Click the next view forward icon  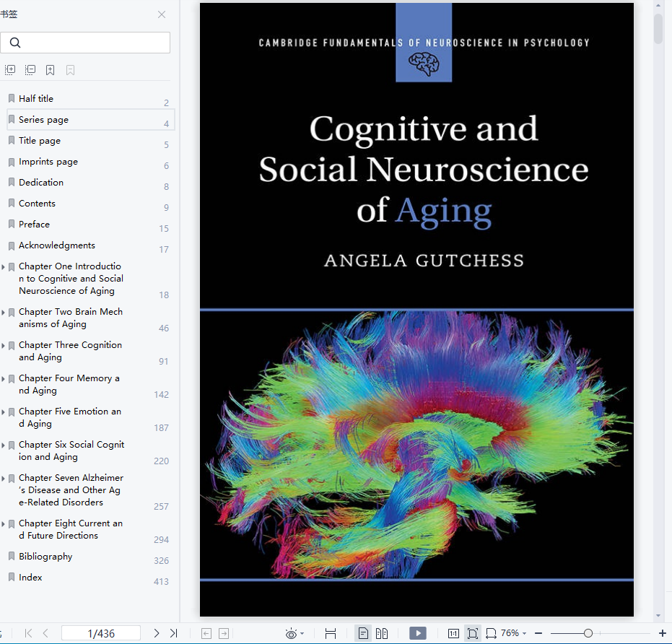tap(224, 633)
